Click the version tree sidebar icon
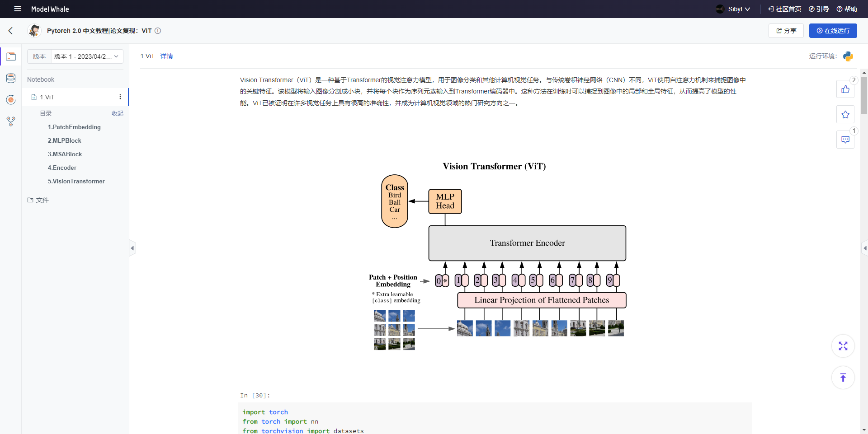This screenshot has height=434, width=868. (x=11, y=121)
